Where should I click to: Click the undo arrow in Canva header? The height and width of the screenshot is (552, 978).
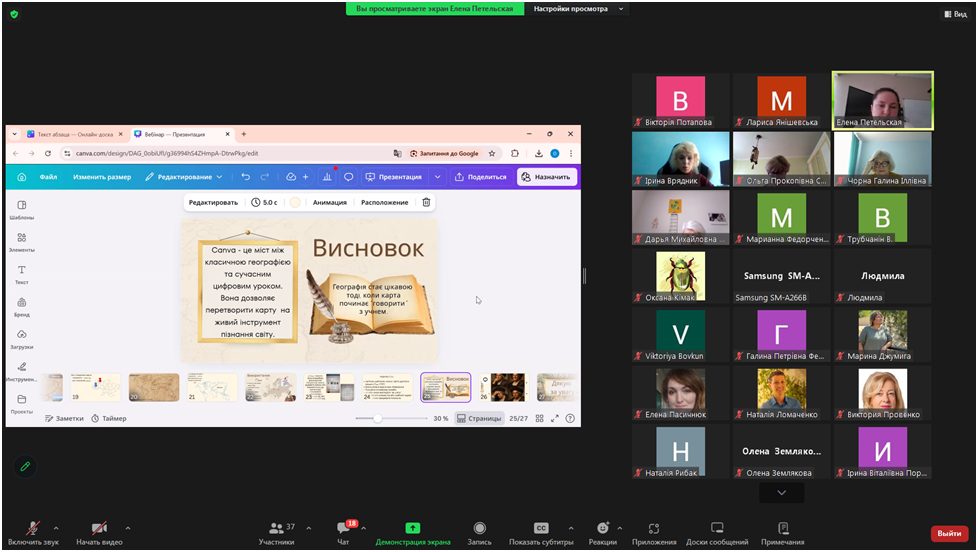245,177
